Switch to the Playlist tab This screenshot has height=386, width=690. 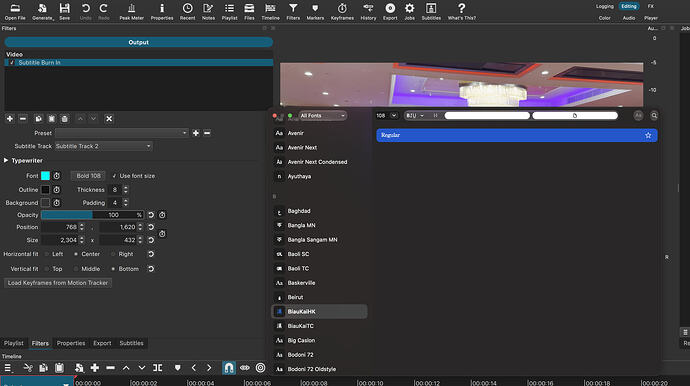click(x=14, y=343)
